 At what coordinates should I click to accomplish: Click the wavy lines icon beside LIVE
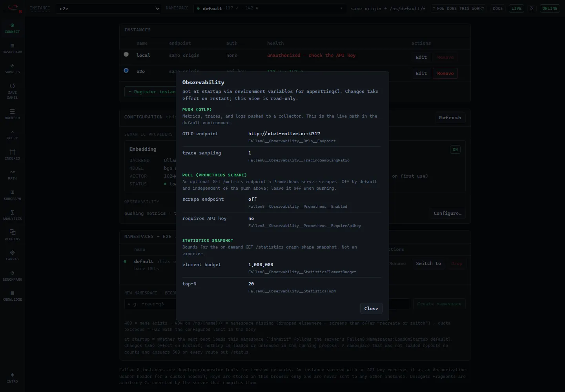pyautogui.click(x=532, y=8)
